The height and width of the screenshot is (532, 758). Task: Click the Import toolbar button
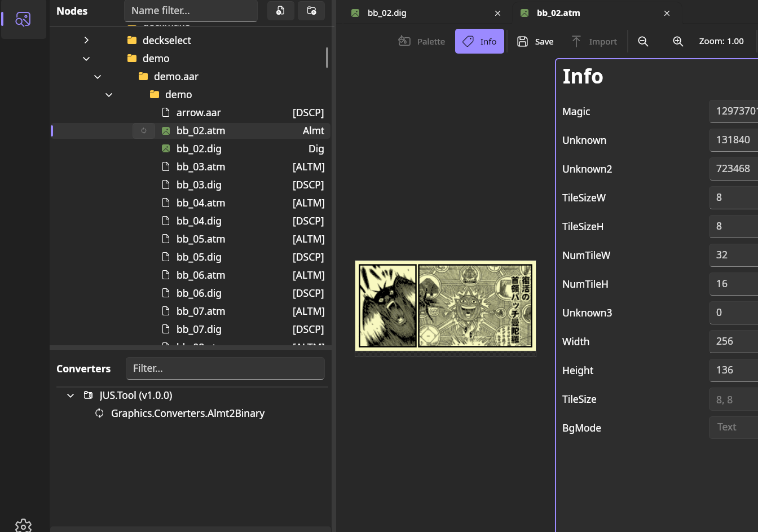tap(594, 42)
